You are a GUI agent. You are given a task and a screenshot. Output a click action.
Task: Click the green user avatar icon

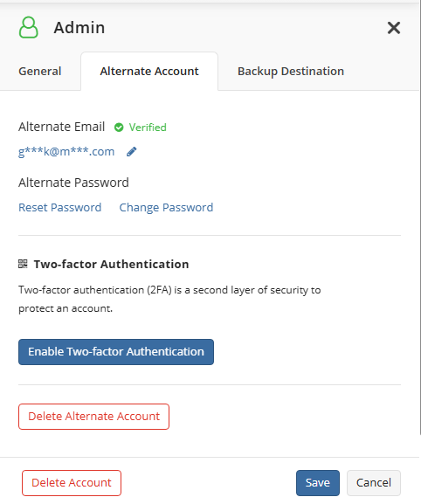[29, 27]
